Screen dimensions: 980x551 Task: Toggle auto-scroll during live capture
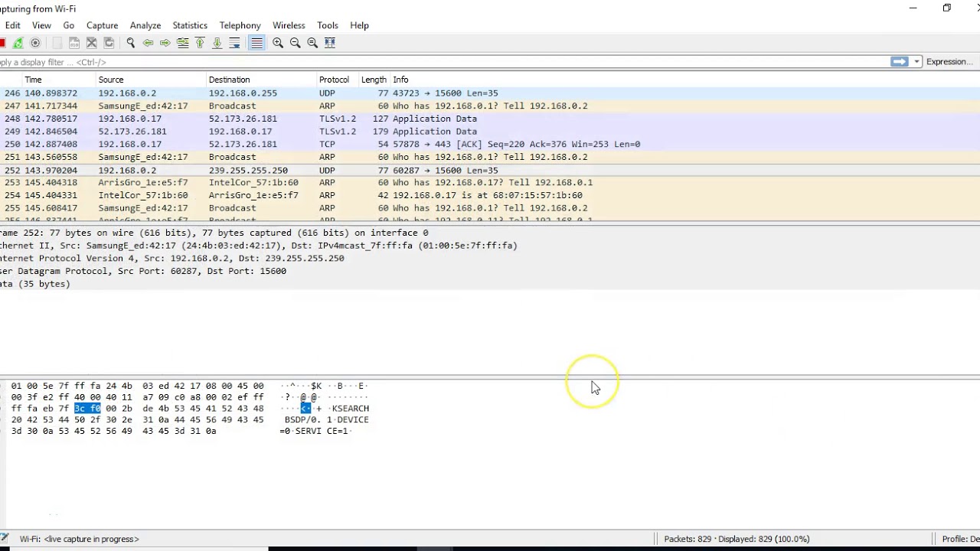[x=234, y=43]
